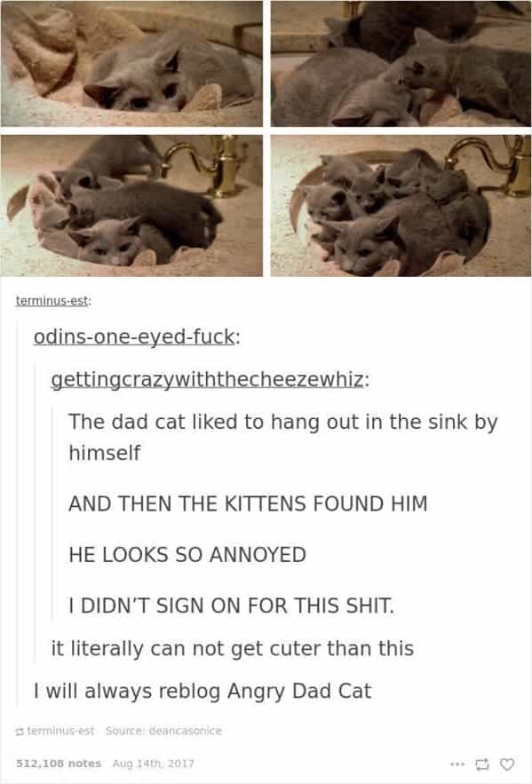Click the I will always reblog Angry Dad Cat comment
532x784 pixels.
202,692
